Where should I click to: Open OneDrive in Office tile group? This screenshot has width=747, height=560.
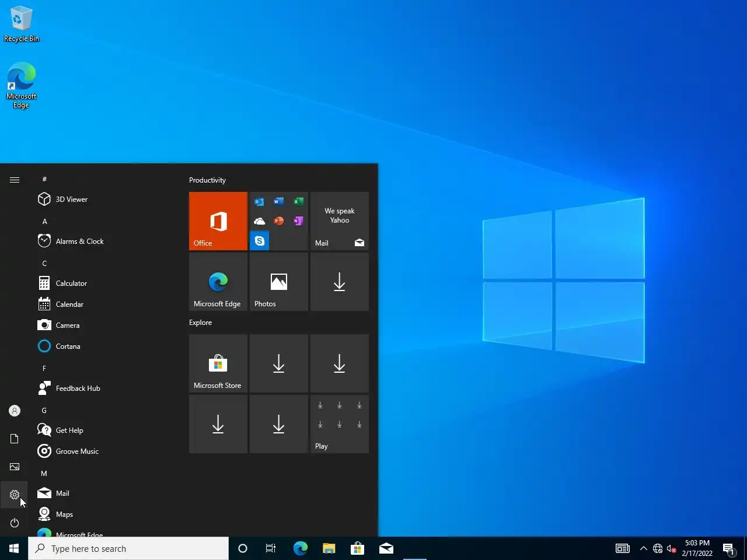coord(259,221)
